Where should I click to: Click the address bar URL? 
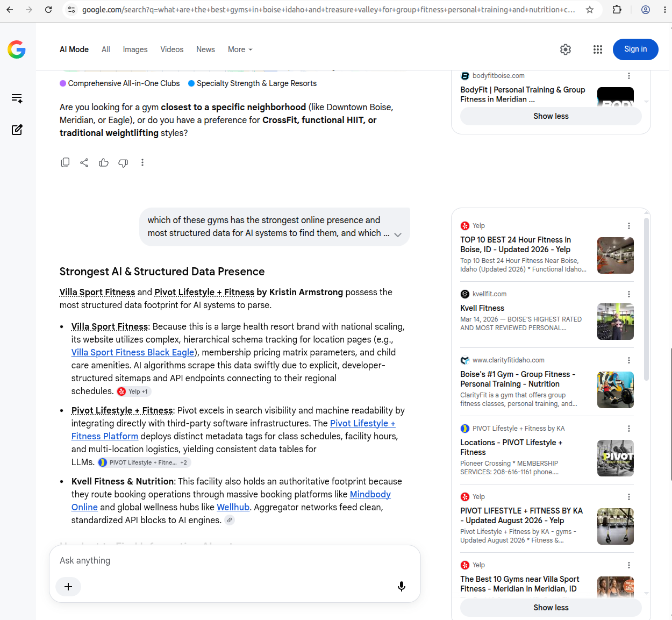pyautogui.click(x=328, y=10)
